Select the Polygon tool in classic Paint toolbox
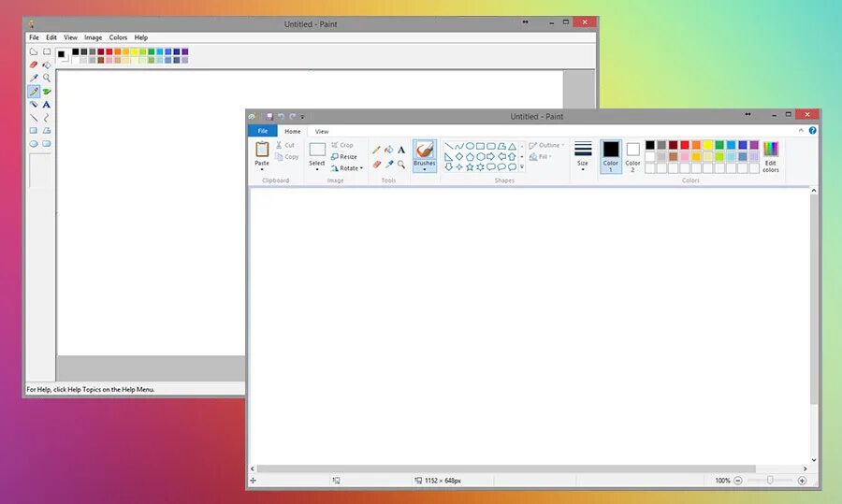Viewport: 842px width, 504px height. [47, 130]
